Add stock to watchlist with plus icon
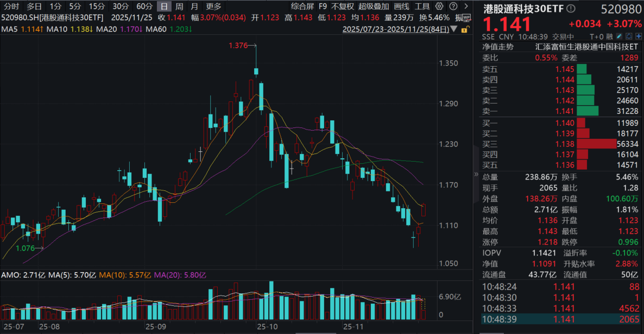 coord(638,35)
